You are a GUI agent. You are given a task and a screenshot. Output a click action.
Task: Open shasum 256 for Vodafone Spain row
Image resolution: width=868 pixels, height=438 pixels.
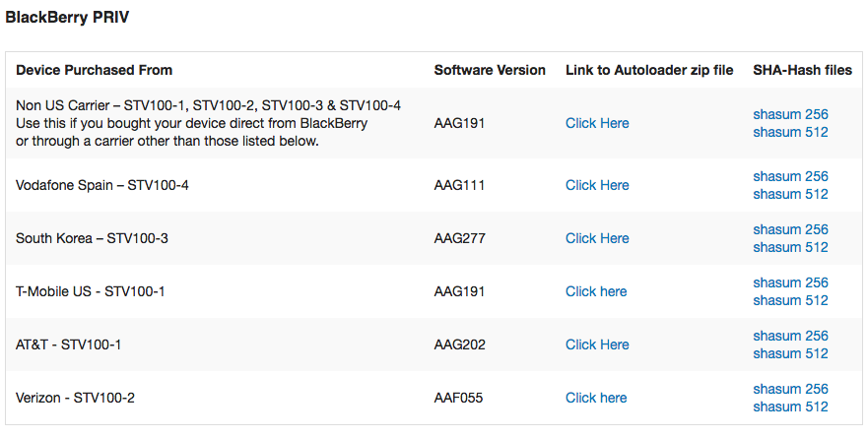click(x=790, y=176)
